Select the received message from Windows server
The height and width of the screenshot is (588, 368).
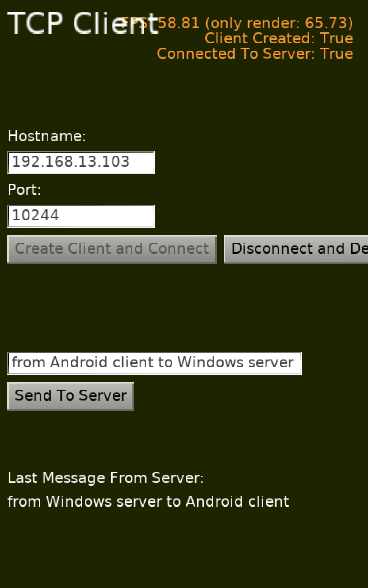point(148,502)
